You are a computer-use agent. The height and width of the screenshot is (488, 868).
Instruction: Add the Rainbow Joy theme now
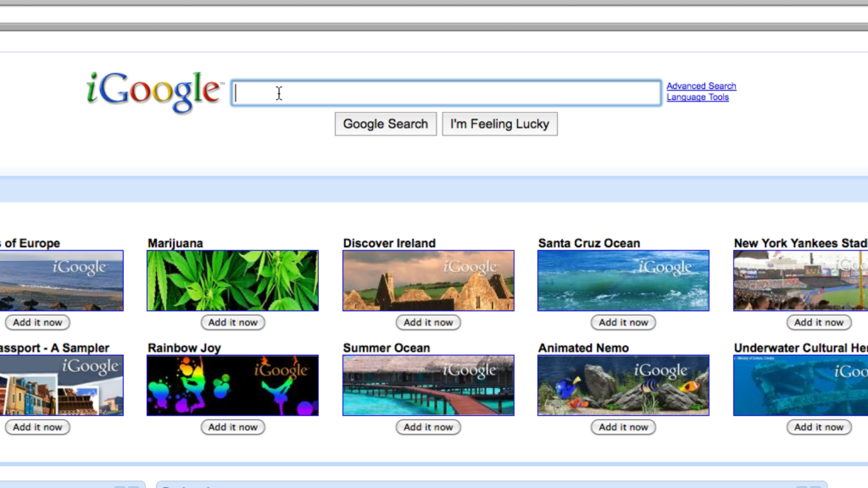(232, 427)
